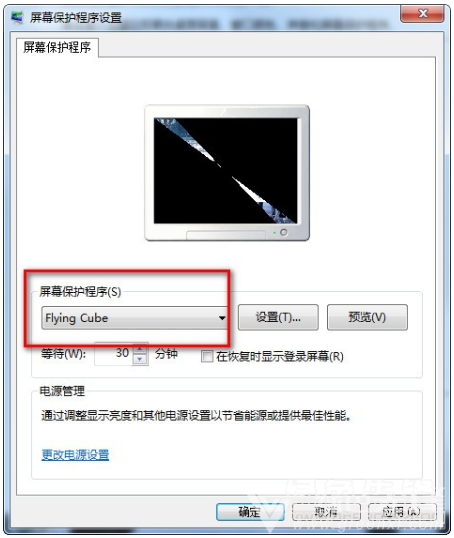
Task: Open the 更改电源设置 link
Action: tap(75, 455)
